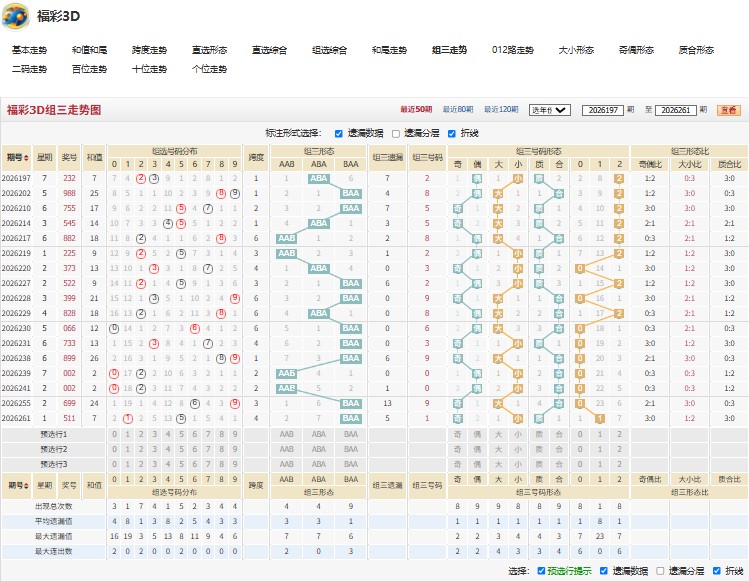This screenshot has width=749, height=581.
Task: Open the 012路走势 tab
Action: pyautogui.click(x=513, y=50)
